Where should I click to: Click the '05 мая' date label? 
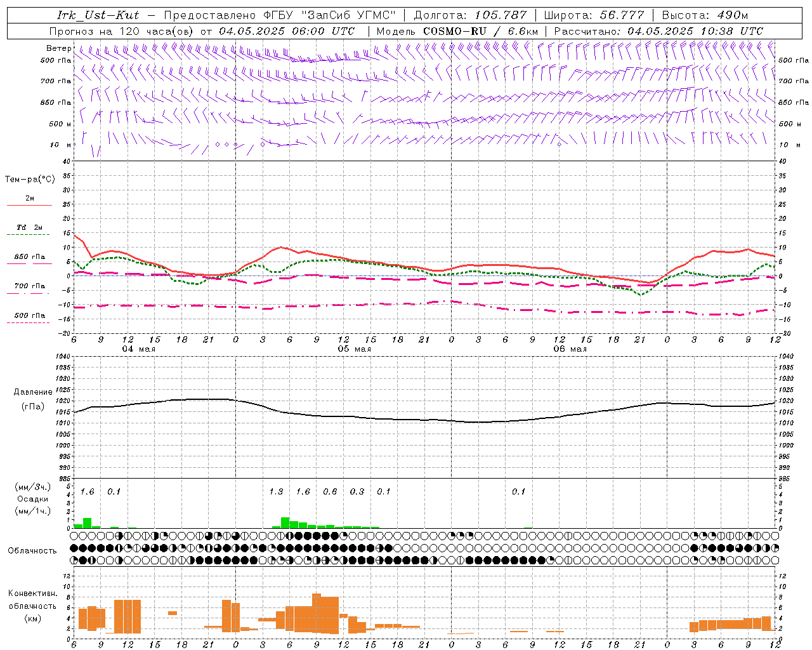(x=354, y=349)
